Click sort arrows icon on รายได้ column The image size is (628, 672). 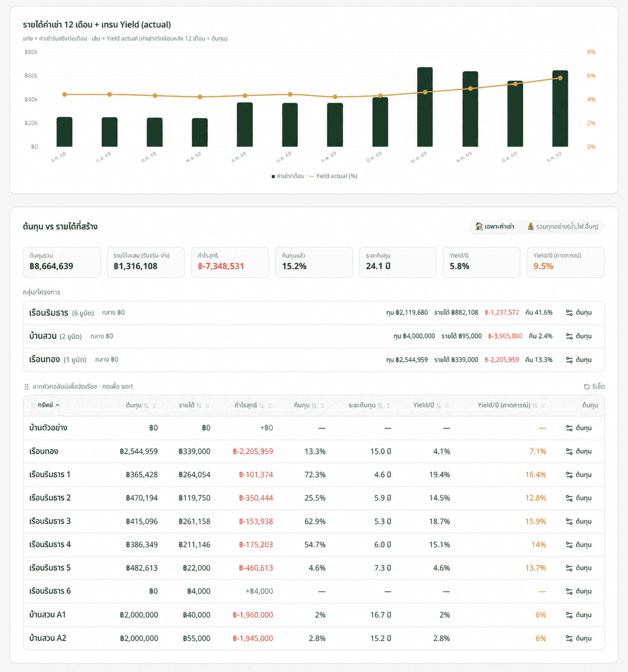[199, 405]
